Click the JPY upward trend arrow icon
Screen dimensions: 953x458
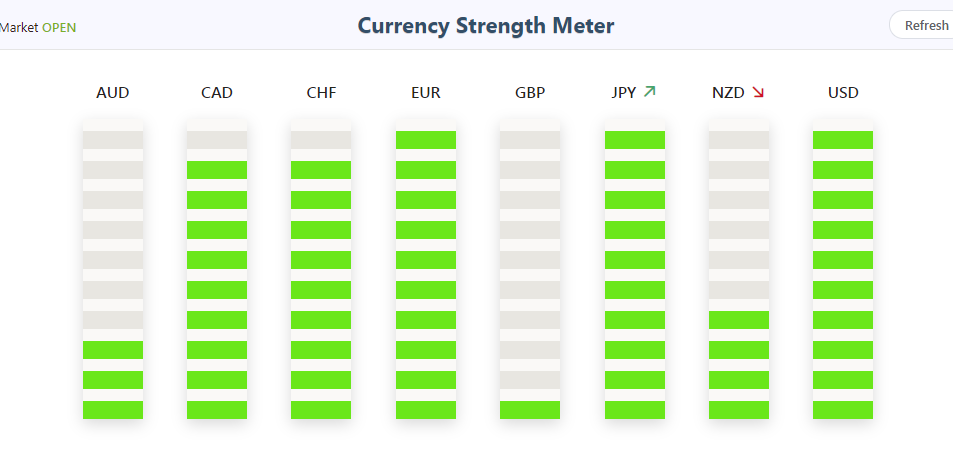(x=650, y=92)
